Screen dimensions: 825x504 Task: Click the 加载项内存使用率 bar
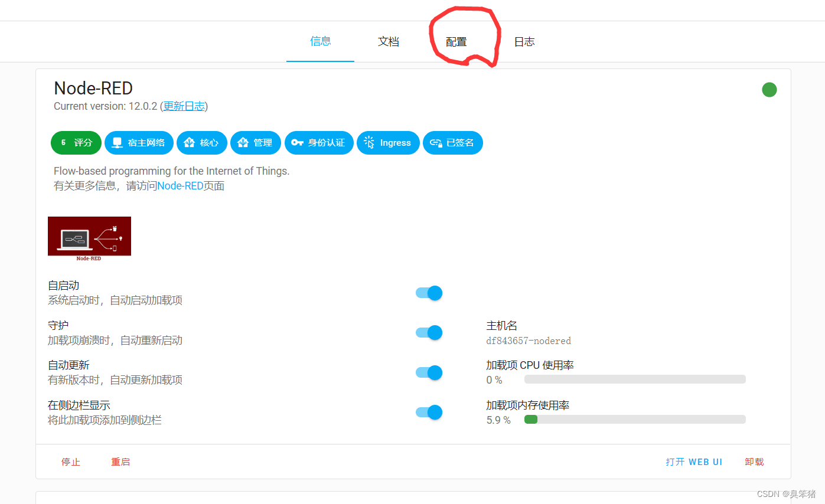click(635, 420)
